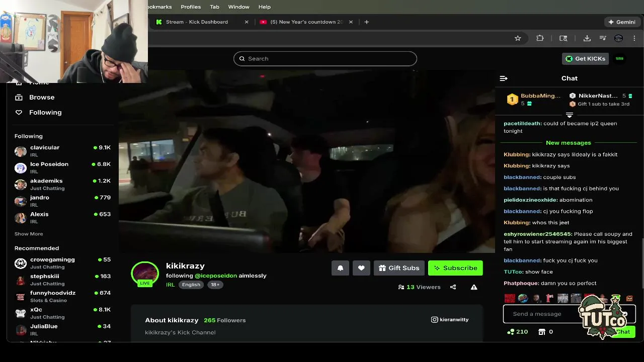
Task: Click the Gift Subs button
Action: point(399,268)
